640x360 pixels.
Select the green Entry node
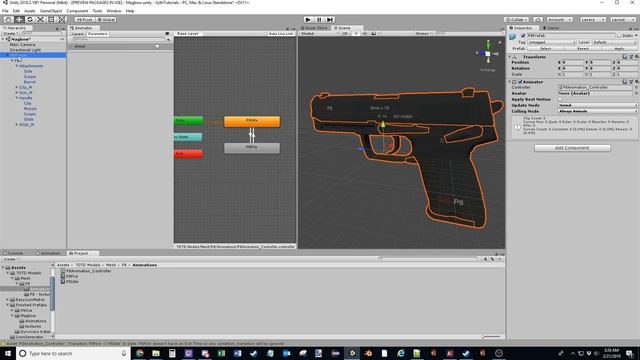pos(188,120)
